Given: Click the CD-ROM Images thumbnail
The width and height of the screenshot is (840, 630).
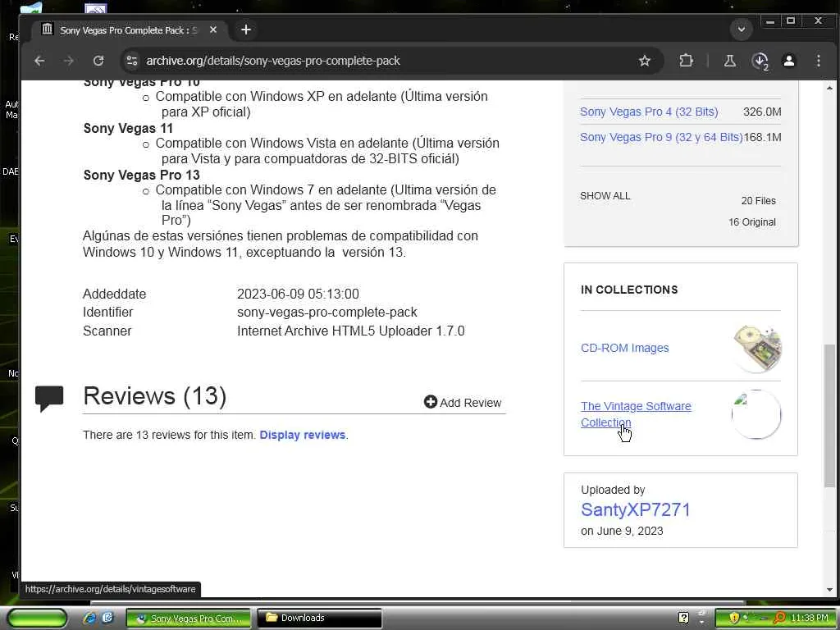Looking at the screenshot, I should (756, 348).
